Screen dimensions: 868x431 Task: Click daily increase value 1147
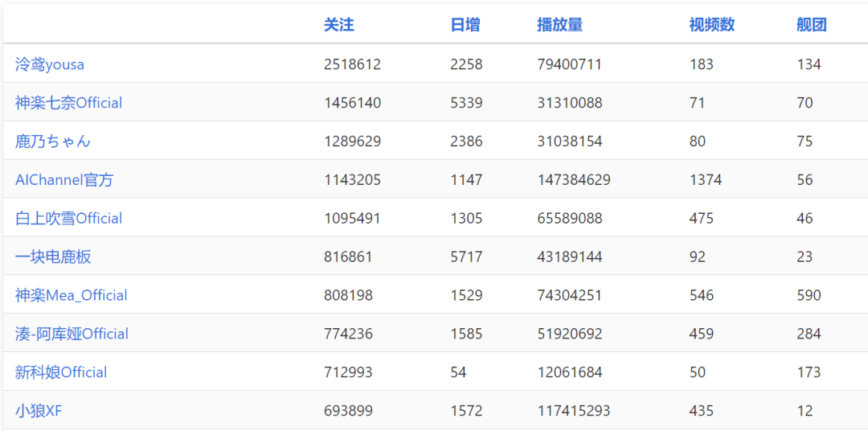467,180
